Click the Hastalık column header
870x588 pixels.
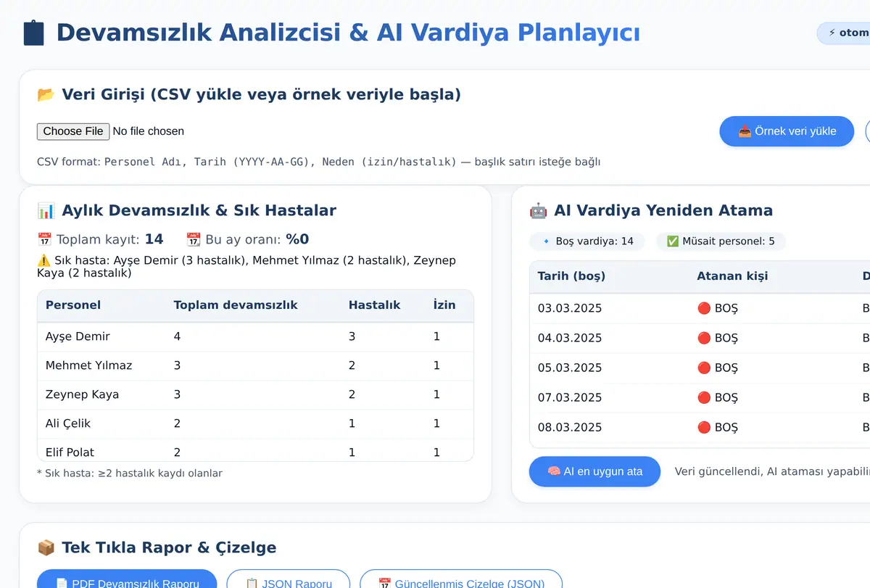(374, 305)
